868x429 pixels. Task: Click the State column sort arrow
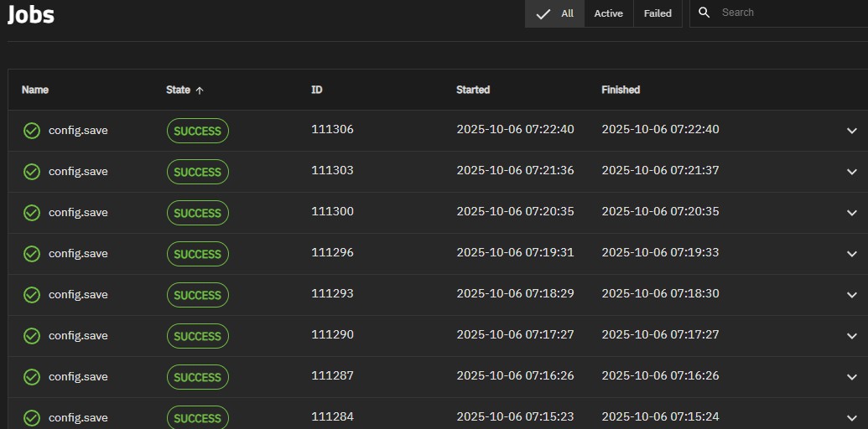pyautogui.click(x=200, y=90)
